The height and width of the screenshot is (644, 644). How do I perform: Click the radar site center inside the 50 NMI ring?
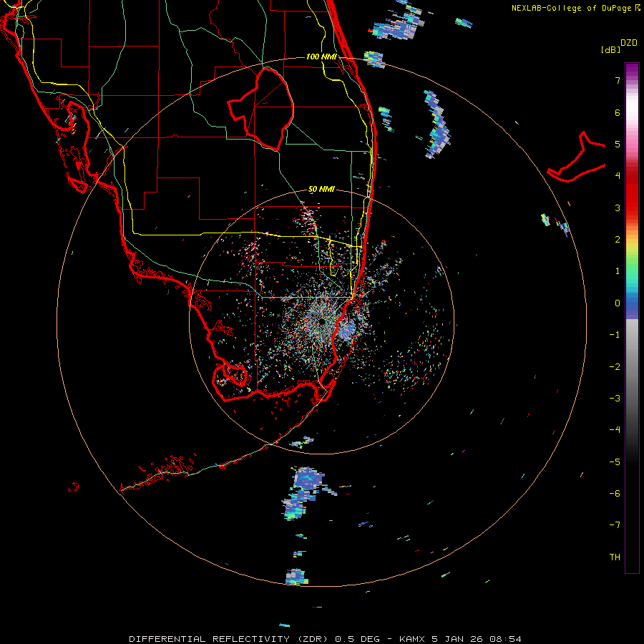(321, 321)
